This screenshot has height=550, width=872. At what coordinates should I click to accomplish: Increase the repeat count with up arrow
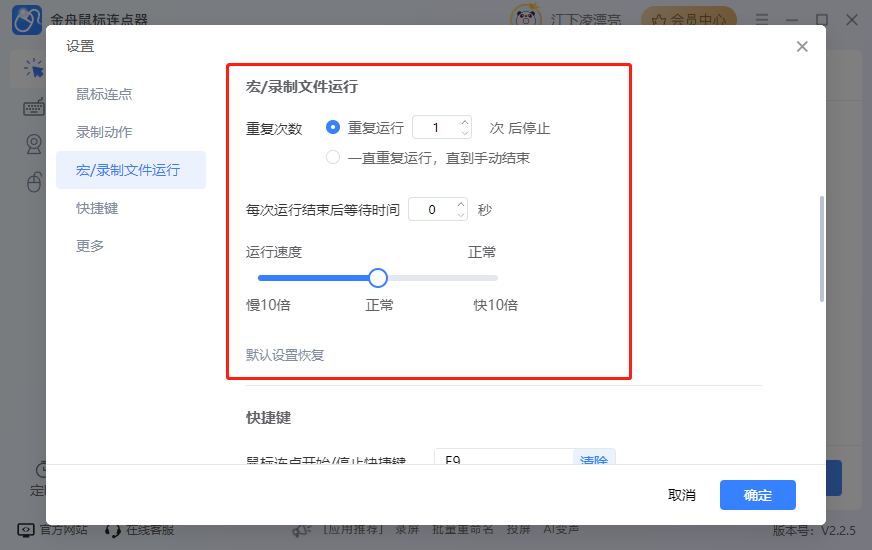click(x=464, y=123)
